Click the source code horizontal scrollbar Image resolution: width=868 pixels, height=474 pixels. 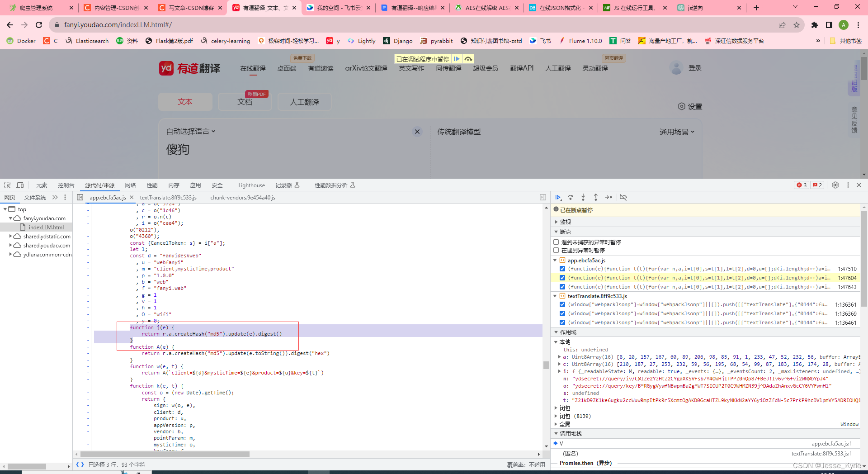(x=165, y=454)
